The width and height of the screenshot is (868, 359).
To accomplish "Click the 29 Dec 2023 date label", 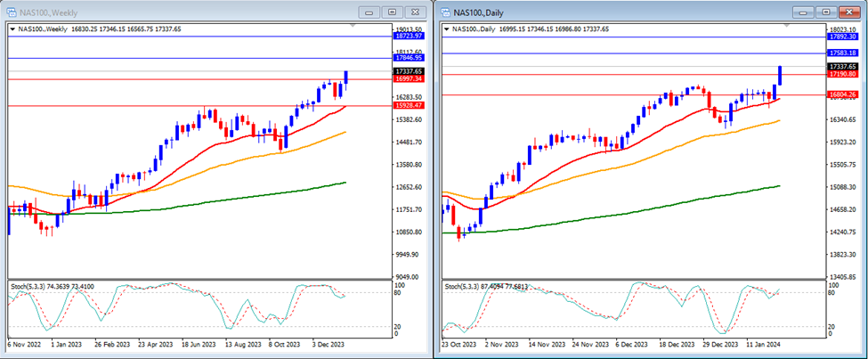I will pyautogui.click(x=721, y=345).
